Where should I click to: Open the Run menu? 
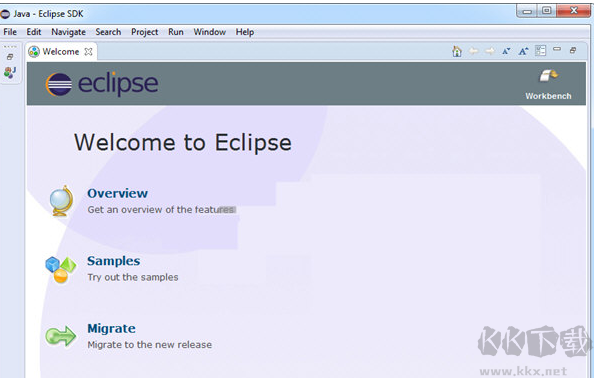point(176,32)
